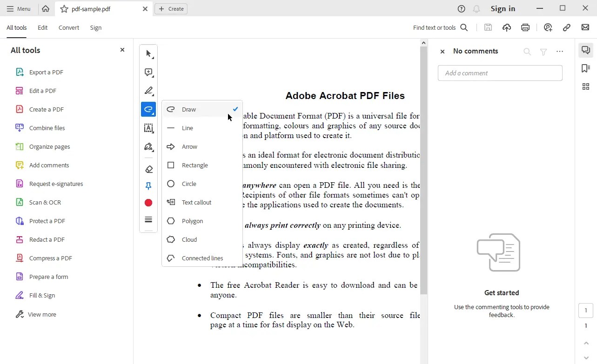Image resolution: width=597 pixels, height=364 pixels.
Task: Open the line thickness control
Action: tap(148, 219)
